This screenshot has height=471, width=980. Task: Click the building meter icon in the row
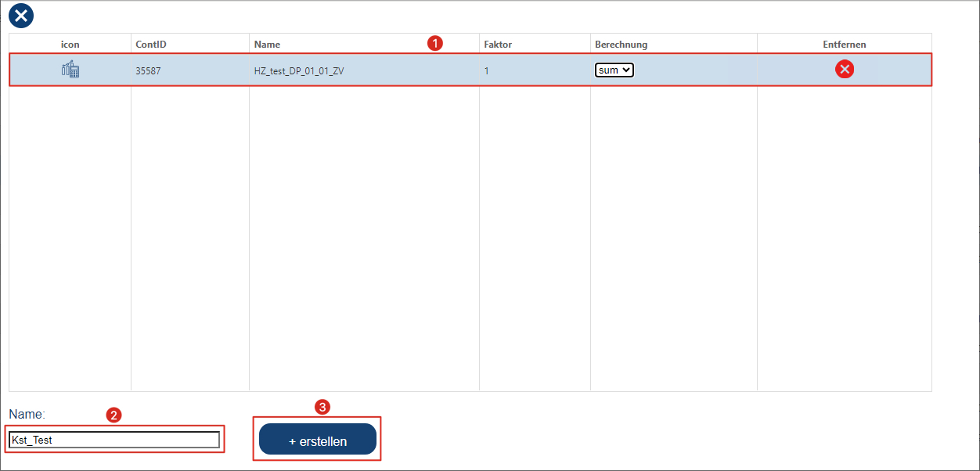click(70, 70)
